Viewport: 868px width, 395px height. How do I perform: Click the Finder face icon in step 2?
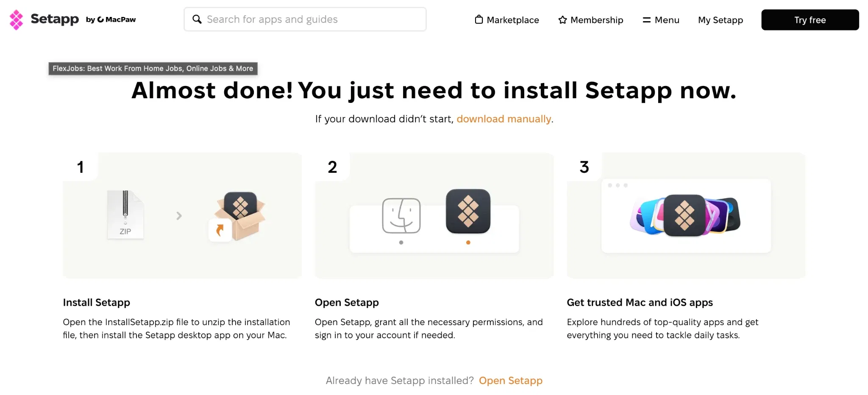401,215
